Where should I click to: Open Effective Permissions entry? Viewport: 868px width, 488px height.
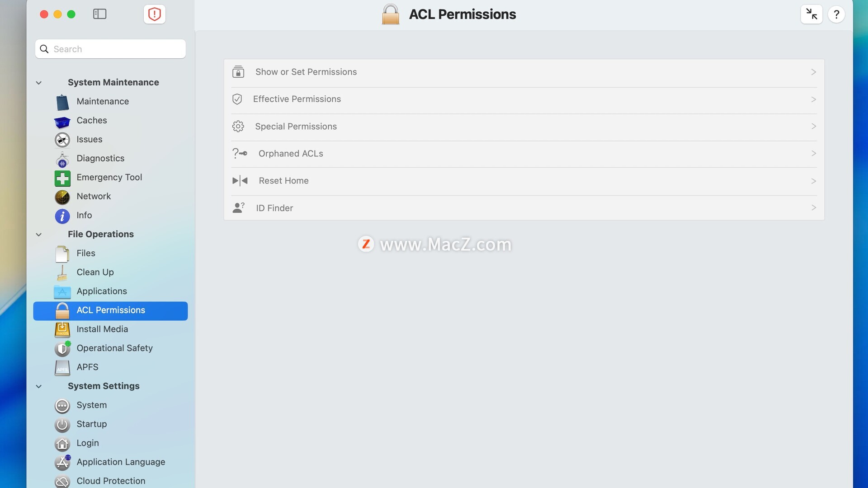point(524,99)
